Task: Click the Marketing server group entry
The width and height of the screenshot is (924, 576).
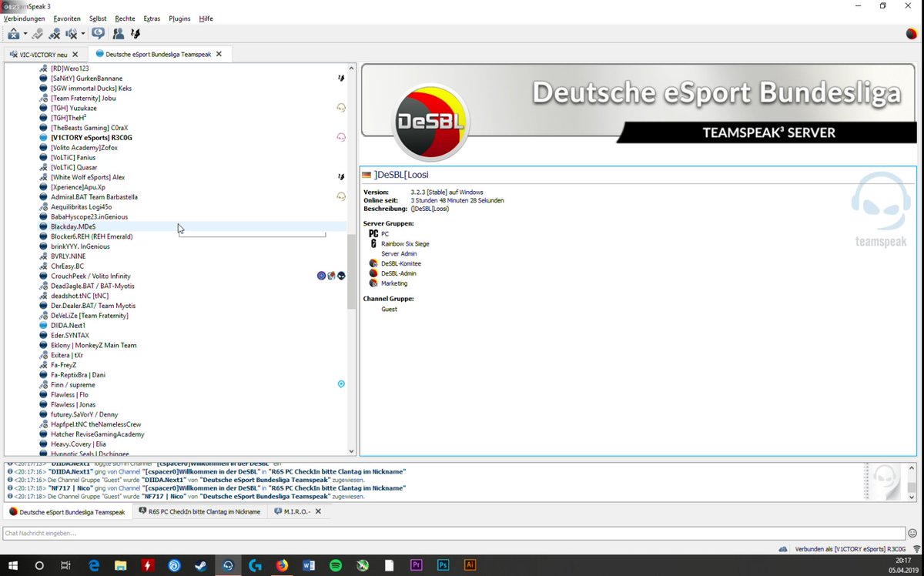Action: [x=394, y=283]
